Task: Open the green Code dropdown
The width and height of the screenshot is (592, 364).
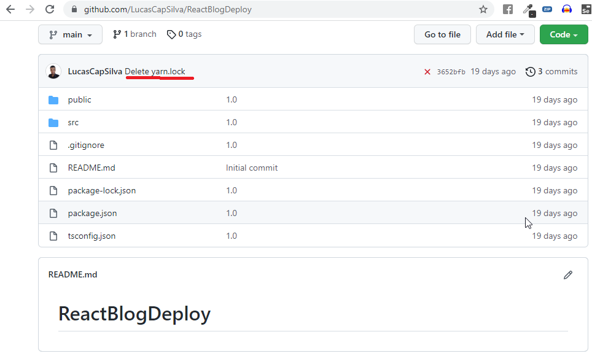Action: coord(564,35)
